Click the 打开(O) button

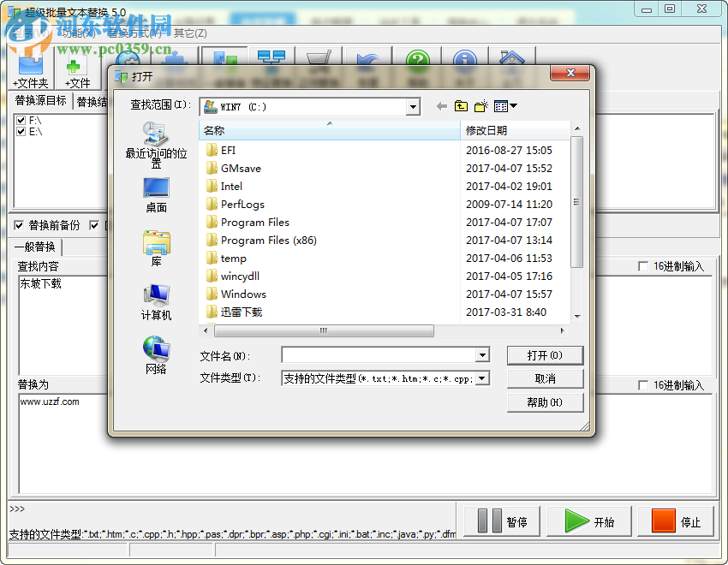[x=545, y=355]
